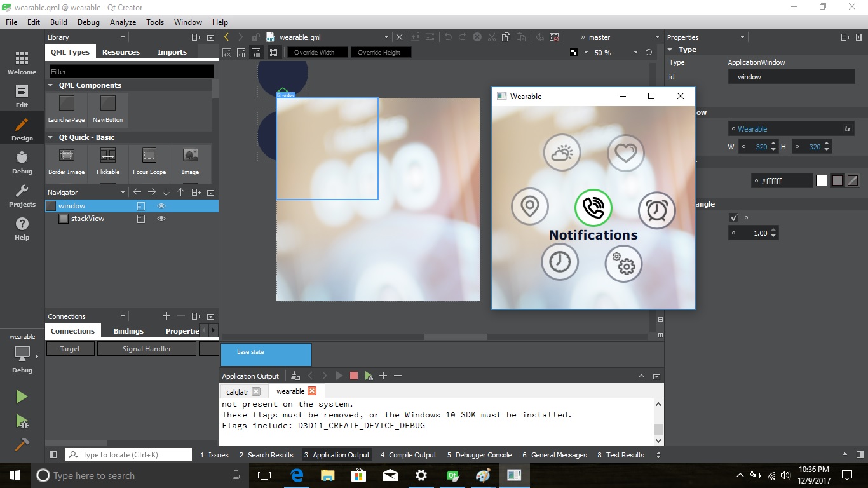Collapse the QML Components section
Viewport: 868px width, 488px height.
(x=50, y=85)
